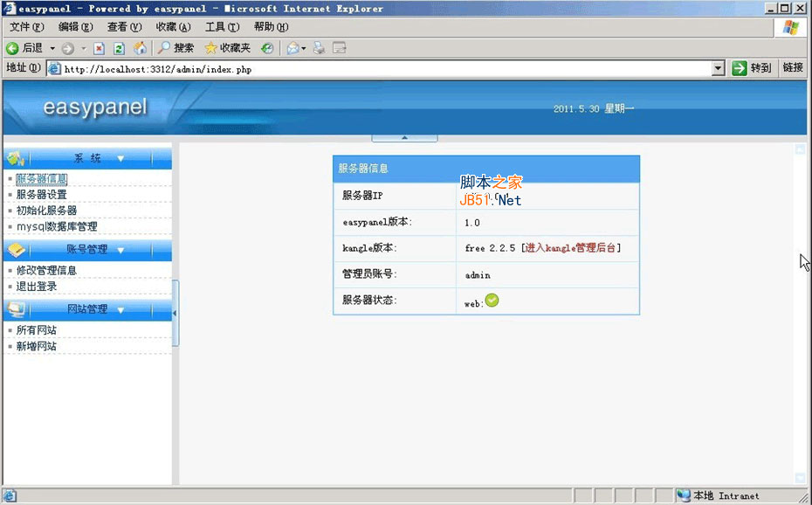The height and width of the screenshot is (505, 812).
Task: Click the Refresh page icon
Action: click(x=120, y=48)
